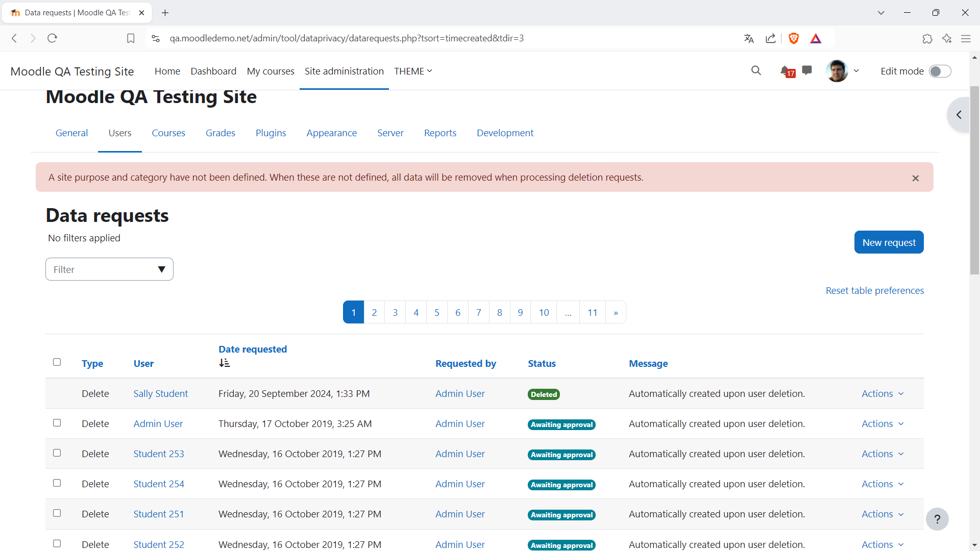Click the browser address bar URL
This screenshot has height=551, width=980.
coord(347,38)
